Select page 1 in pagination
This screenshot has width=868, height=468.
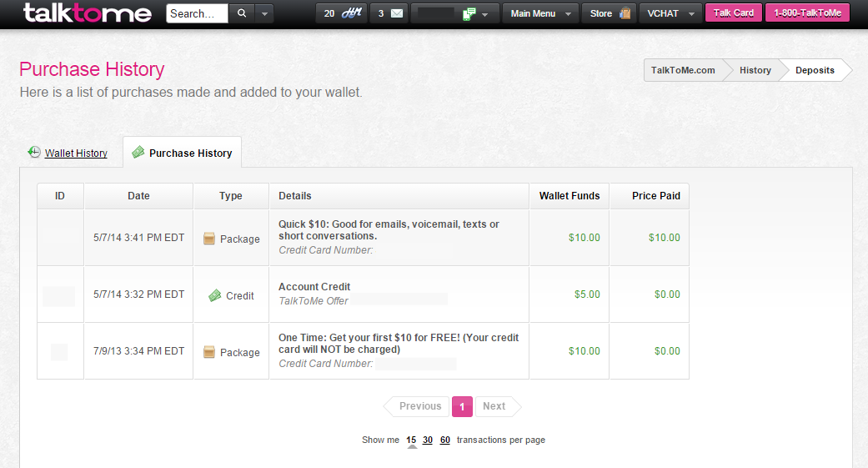point(462,406)
